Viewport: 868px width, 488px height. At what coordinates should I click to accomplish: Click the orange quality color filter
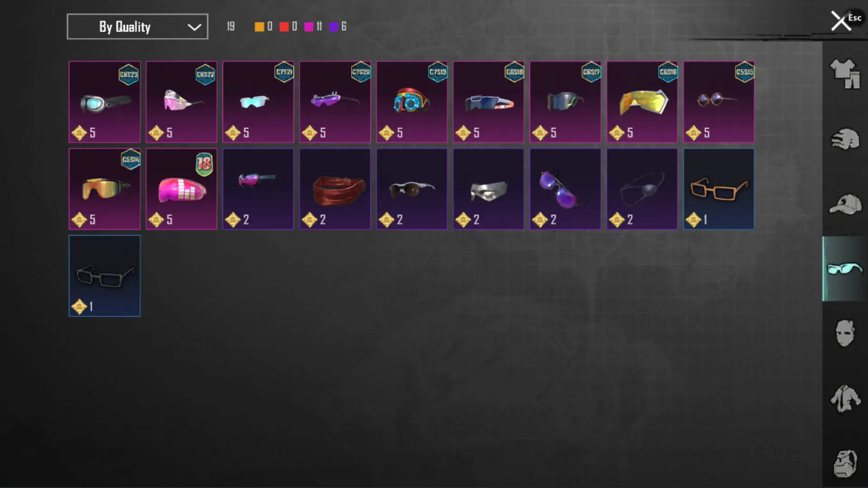259,27
